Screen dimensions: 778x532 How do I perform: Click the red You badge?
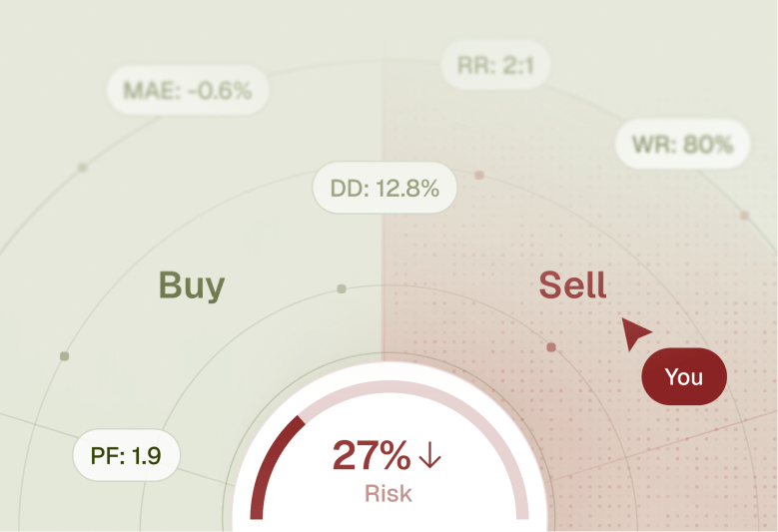(684, 377)
